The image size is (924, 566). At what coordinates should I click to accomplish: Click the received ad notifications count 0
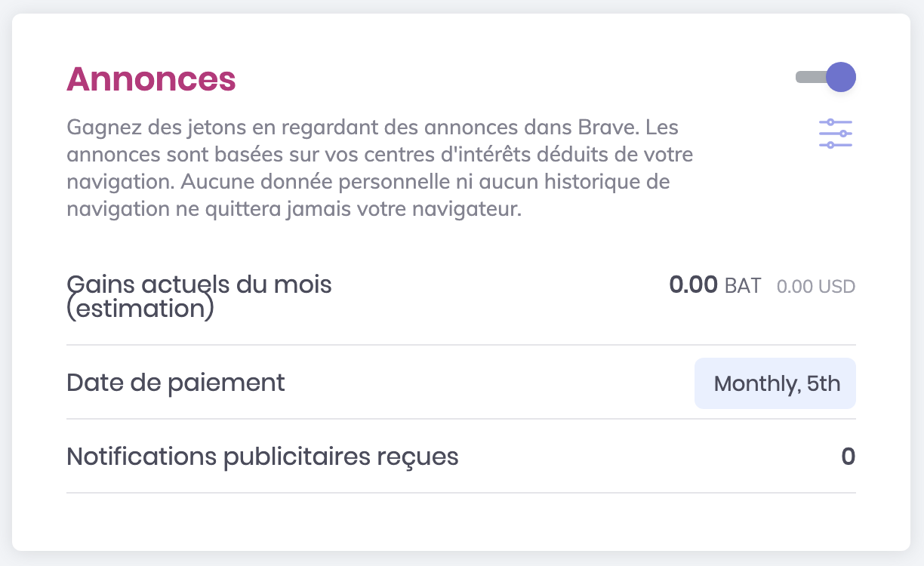click(x=848, y=457)
